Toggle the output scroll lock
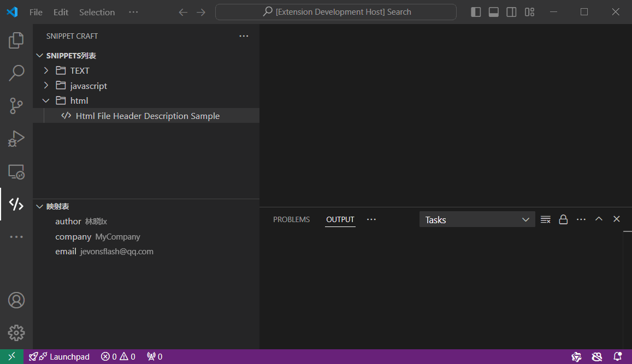Image resolution: width=632 pixels, height=364 pixels. click(x=563, y=219)
